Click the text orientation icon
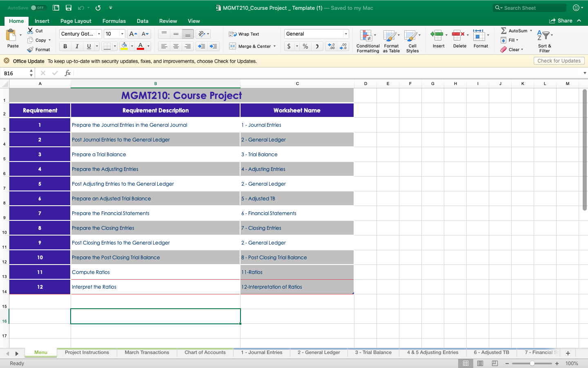This screenshot has width=588, height=368. click(201, 34)
